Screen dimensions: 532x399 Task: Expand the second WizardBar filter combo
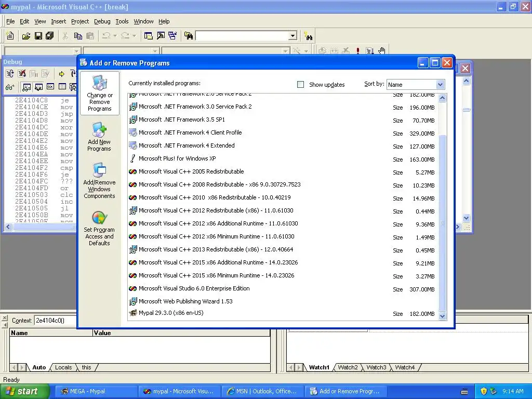[155, 51]
